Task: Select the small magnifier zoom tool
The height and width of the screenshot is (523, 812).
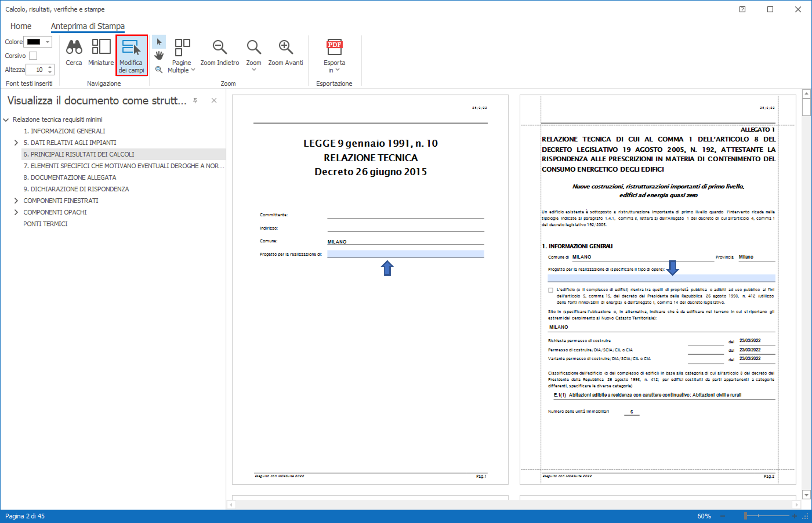Action: 159,70
